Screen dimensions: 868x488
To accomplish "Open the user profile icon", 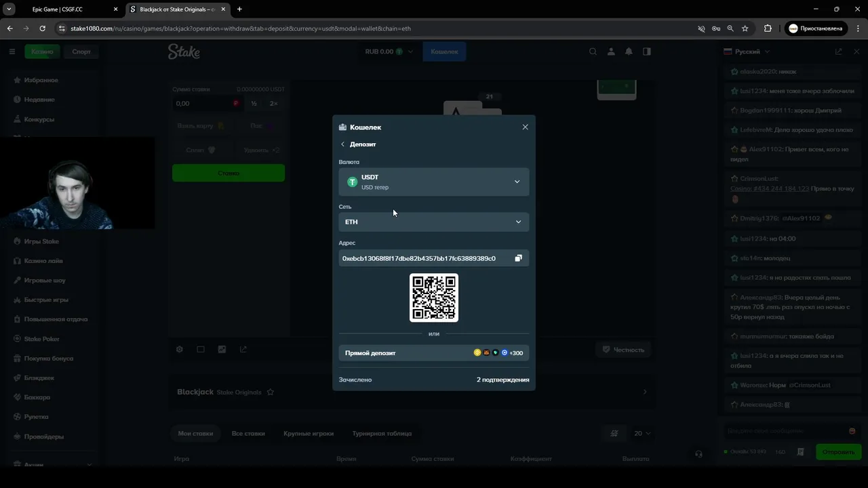I will click(611, 52).
